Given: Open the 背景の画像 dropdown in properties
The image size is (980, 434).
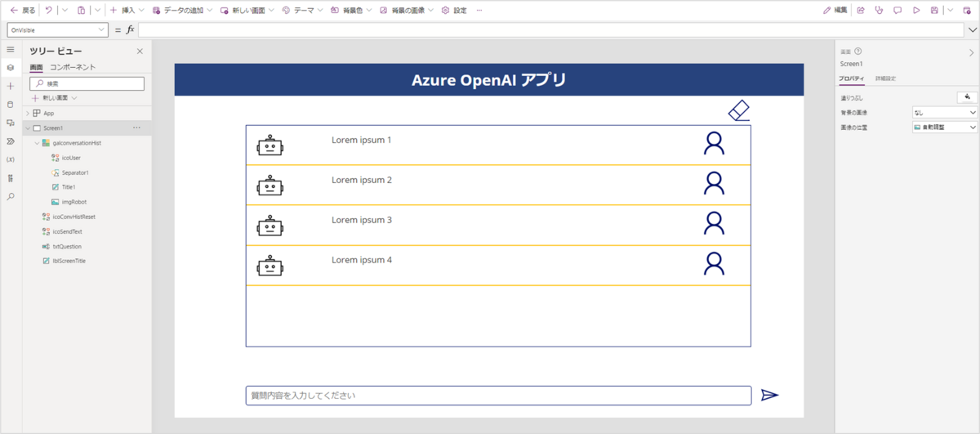Looking at the screenshot, I should pos(945,112).
